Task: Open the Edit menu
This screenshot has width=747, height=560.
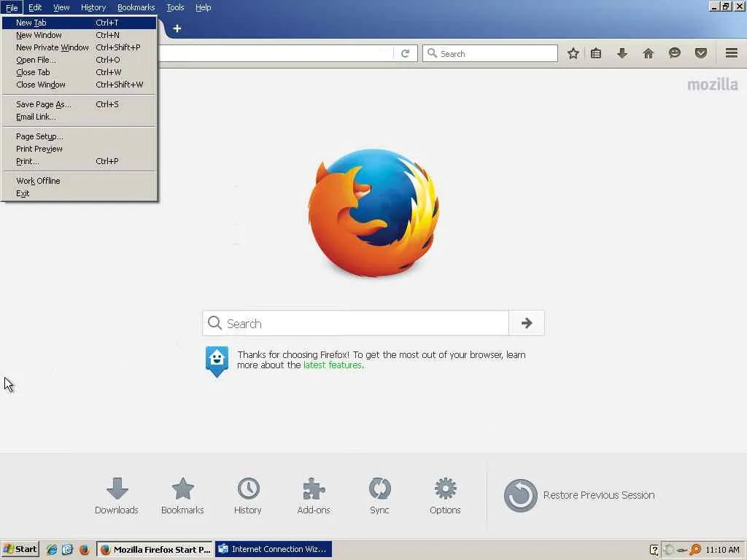Action: tap(35, 7)
